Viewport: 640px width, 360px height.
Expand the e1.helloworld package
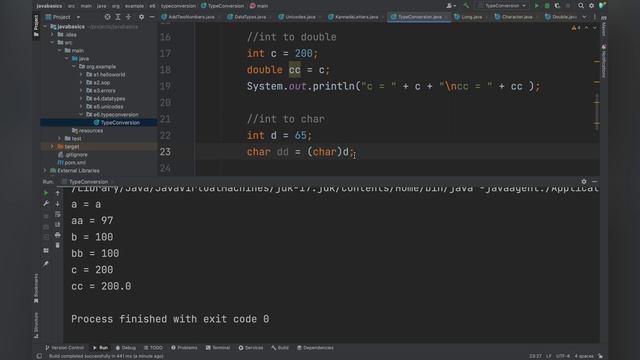click(x=81, y=75)
